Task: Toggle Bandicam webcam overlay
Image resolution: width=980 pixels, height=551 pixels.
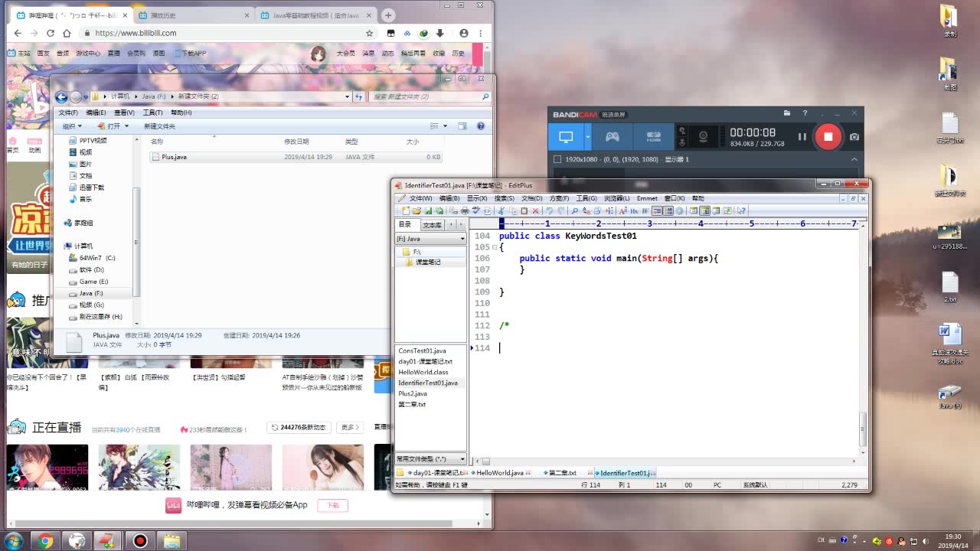Action: (x=702, y=136)
